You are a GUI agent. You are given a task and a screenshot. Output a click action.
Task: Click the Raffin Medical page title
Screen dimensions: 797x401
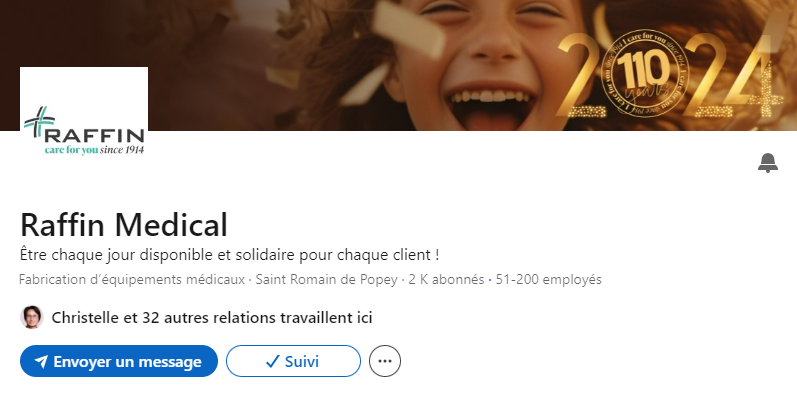(124, 225)
